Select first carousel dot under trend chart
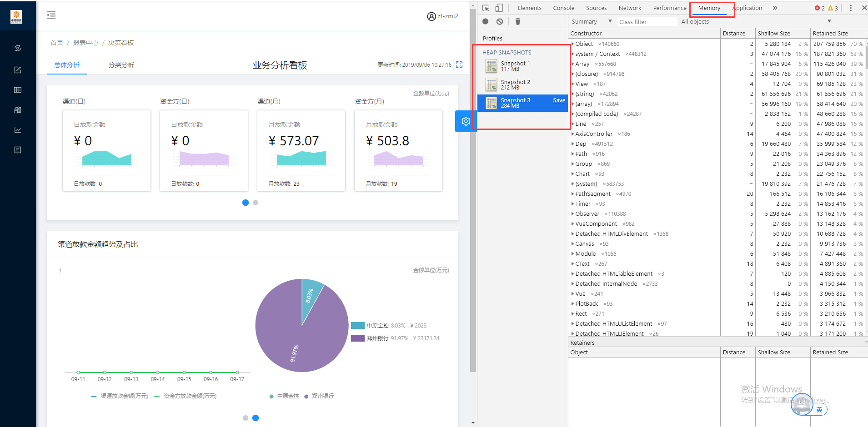The image size is (868, 427). click(x=246, y=418)
